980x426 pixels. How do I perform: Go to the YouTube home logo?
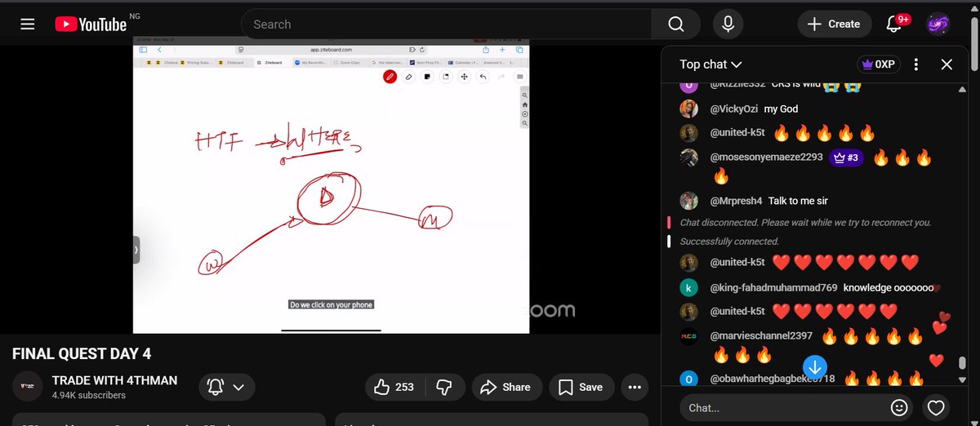pos(91,24)
